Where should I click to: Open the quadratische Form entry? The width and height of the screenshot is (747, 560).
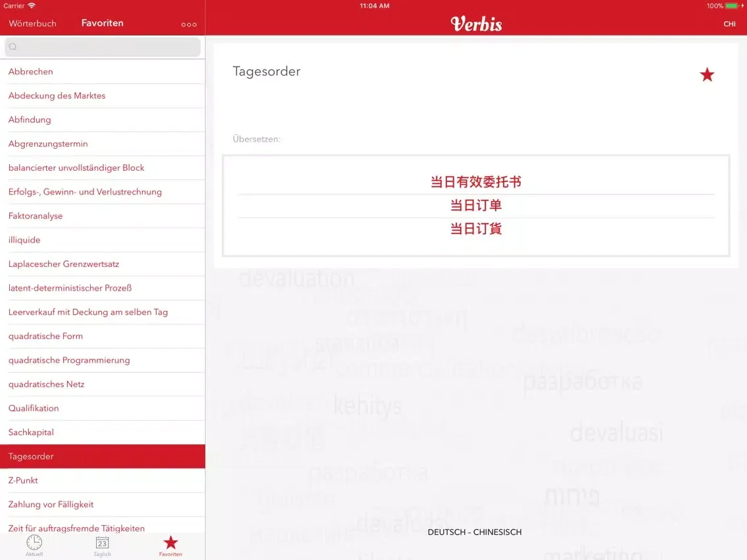point(103,336)
